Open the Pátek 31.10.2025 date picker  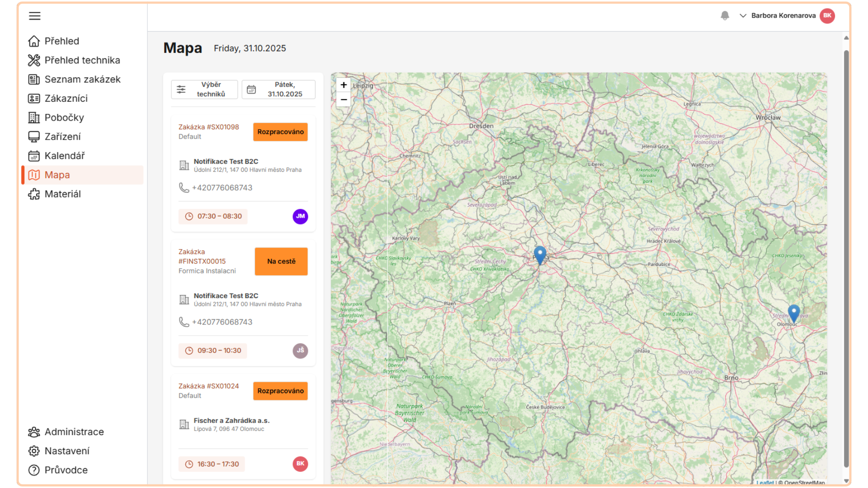(x=278, y=89)
